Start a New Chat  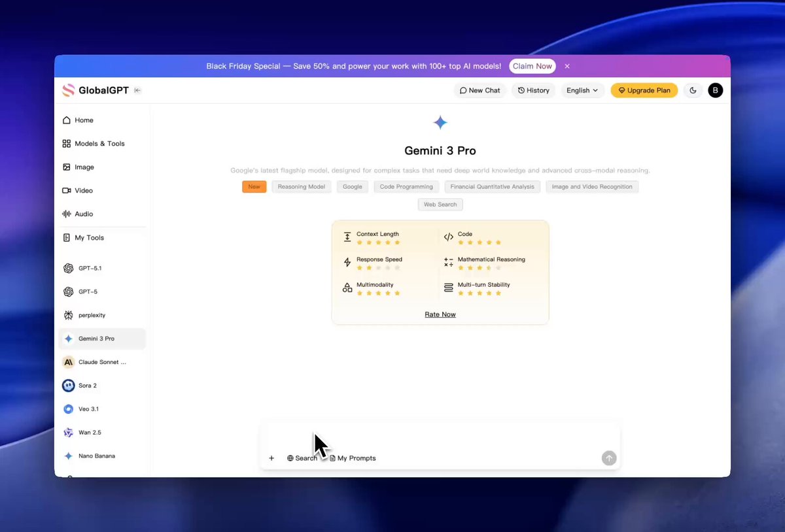(480, 90)
